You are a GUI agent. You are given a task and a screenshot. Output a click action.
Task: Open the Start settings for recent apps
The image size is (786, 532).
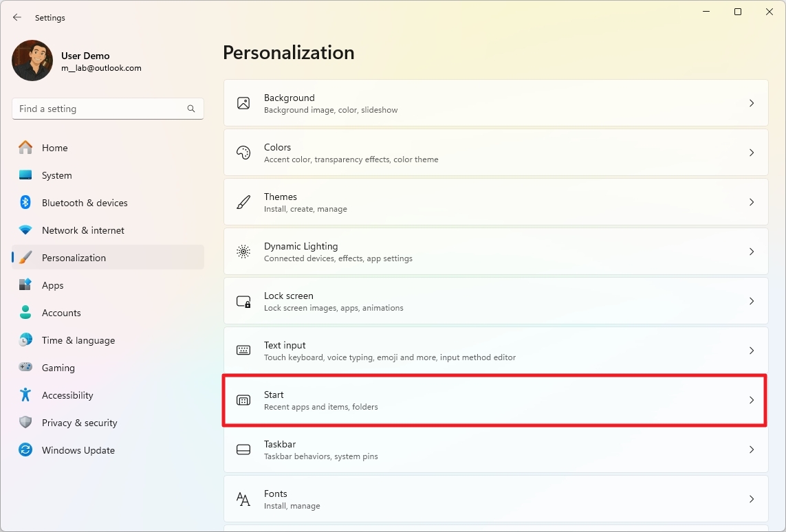point(481,399)
